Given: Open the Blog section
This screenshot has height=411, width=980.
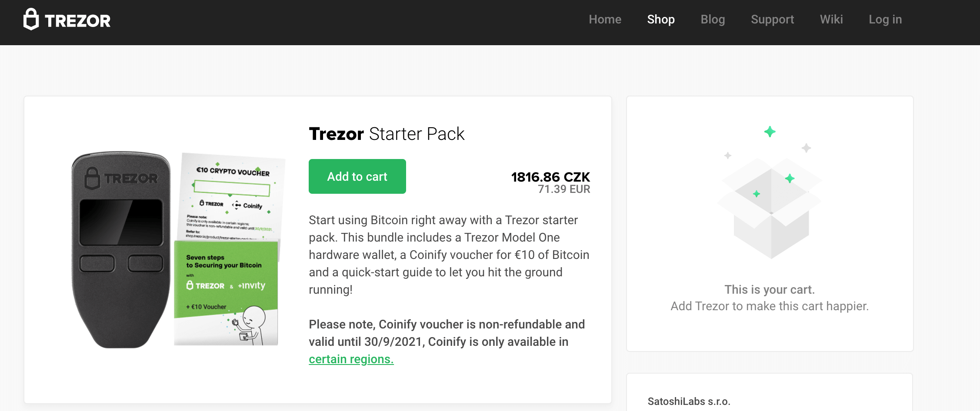Looking at the screenshot, I should click(713, 19).
